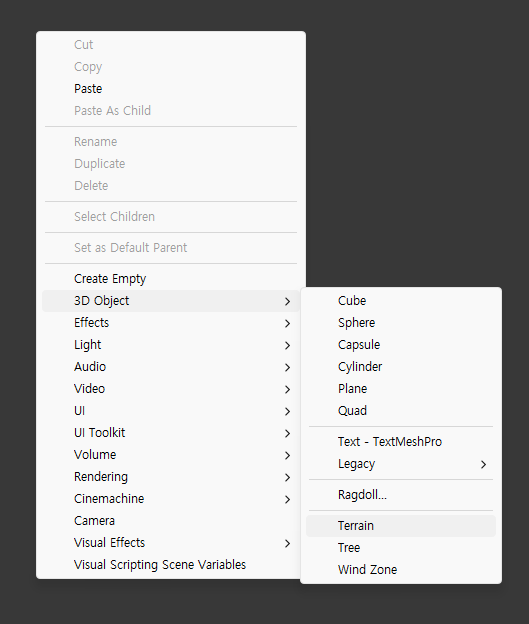This screenshot has height=624, width=529.
Task: Create a Cube object
Action: point(401,301)
